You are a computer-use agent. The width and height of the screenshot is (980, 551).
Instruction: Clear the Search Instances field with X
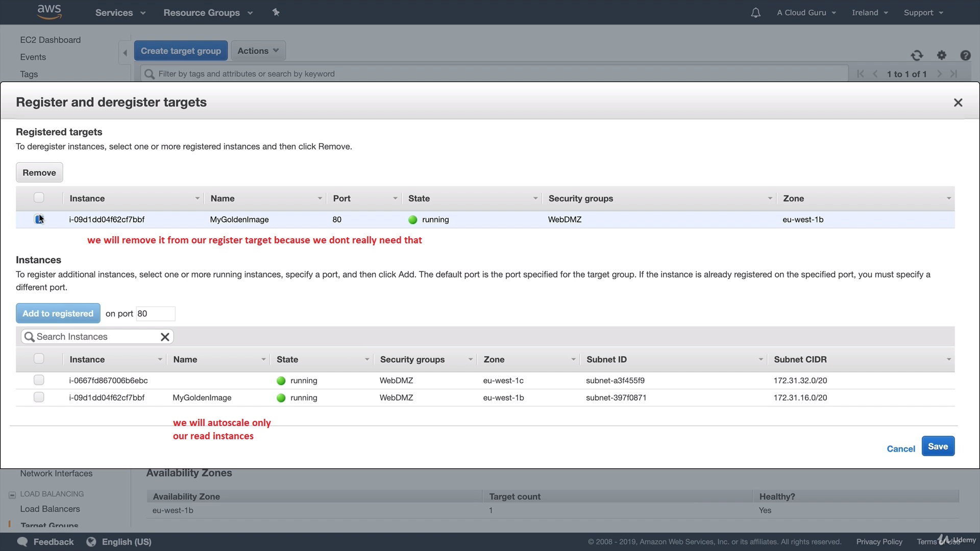165,337
